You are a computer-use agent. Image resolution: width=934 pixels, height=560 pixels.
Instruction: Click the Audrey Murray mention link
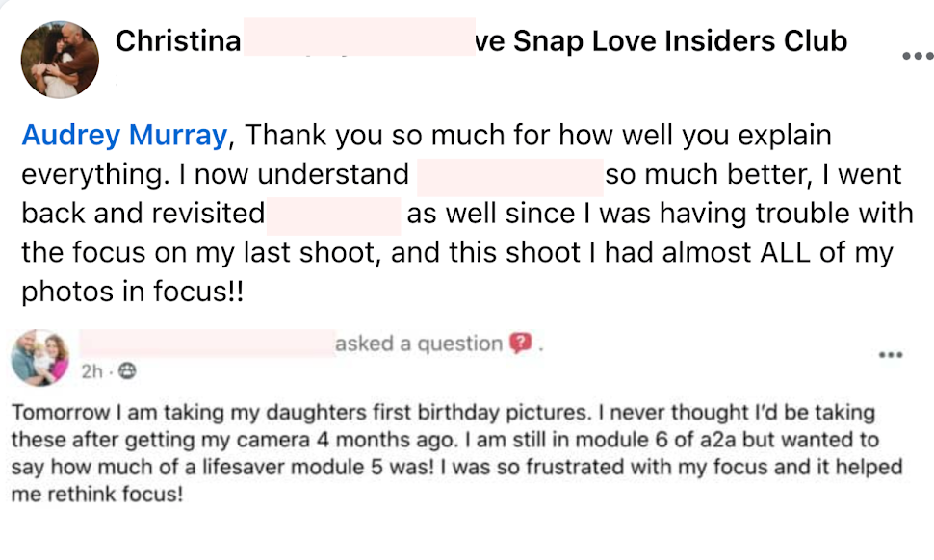pyautogui.click(x=124, y=136)
